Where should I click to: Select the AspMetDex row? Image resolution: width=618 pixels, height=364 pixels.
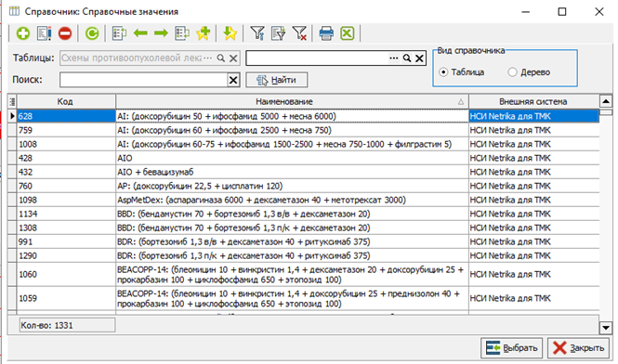click(304, 201)
